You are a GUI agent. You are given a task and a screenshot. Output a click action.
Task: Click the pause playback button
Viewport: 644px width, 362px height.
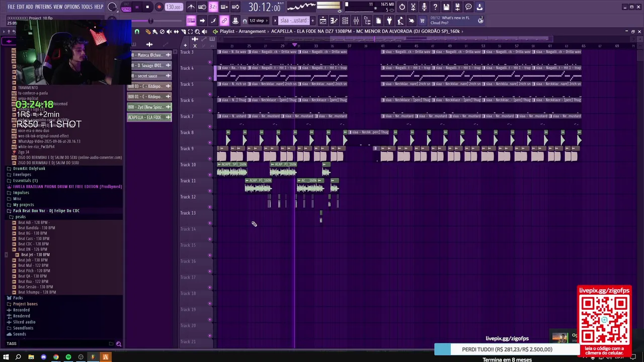click(x=136, y=7)
